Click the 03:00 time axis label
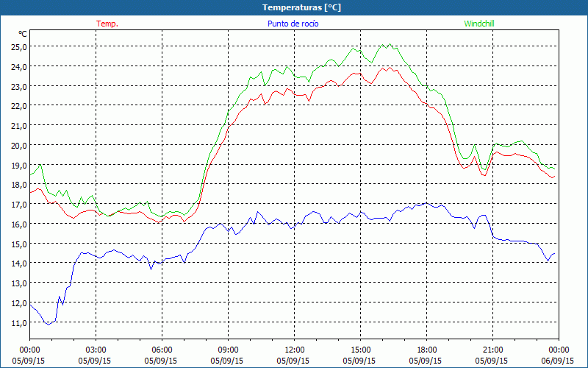The height and width of the screenshot is (368, 588). pos(96,350)
